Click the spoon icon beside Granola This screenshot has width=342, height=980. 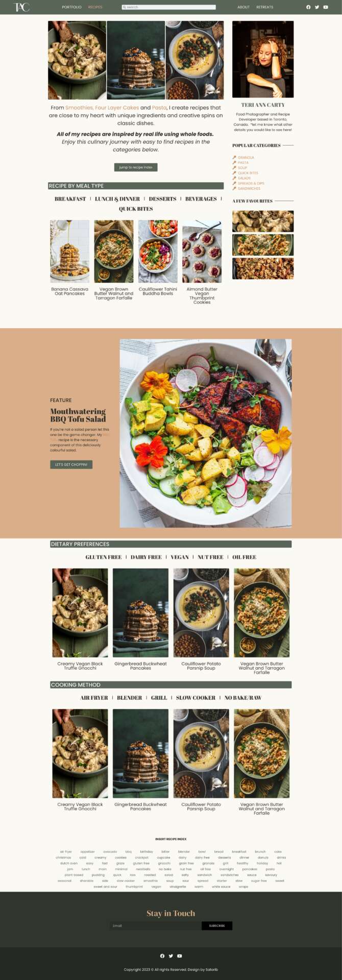point(234,158)
